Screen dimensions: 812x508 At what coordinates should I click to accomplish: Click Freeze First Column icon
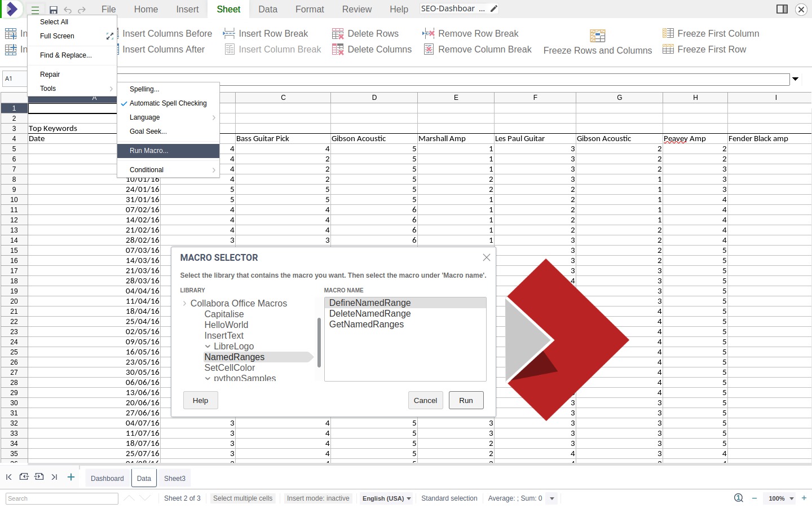pyautogui.click(x=668, y=34)
